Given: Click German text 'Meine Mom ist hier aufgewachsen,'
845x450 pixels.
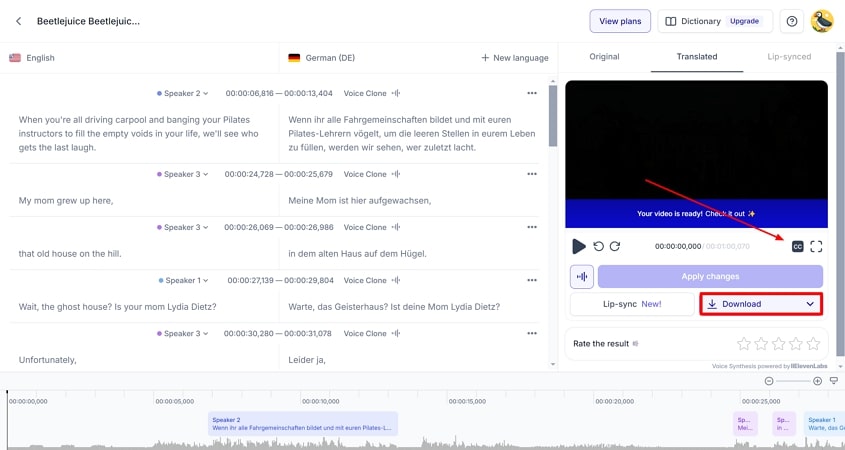Looking at the screenshot, I should 359,200.
